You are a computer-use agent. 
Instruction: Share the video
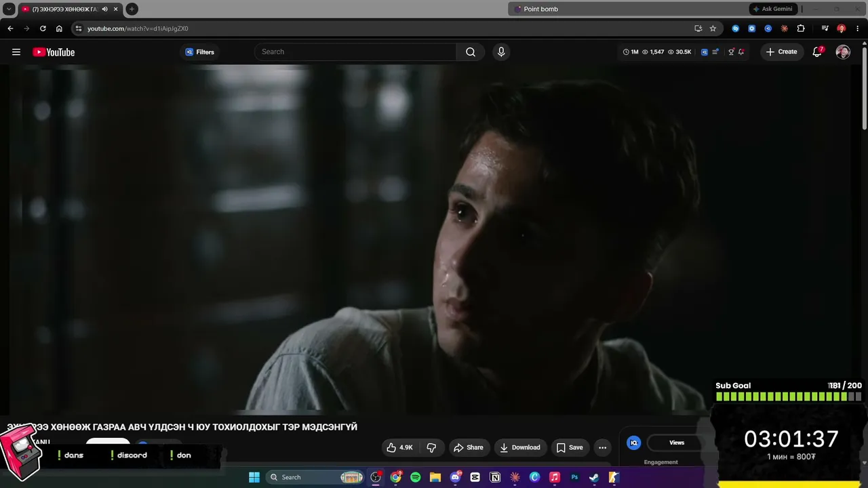click(x=468, y=447)
